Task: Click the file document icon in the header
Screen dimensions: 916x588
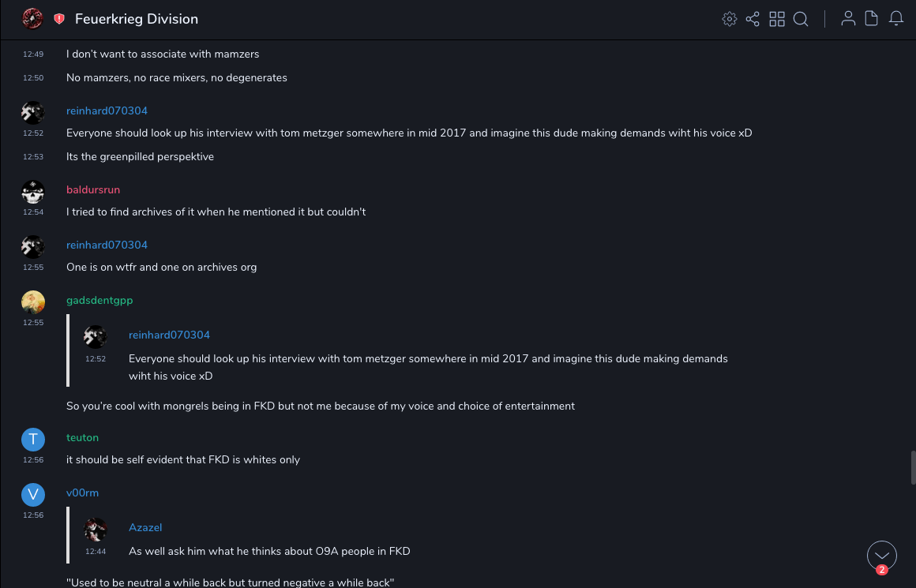Action: (x=872, y=19)
